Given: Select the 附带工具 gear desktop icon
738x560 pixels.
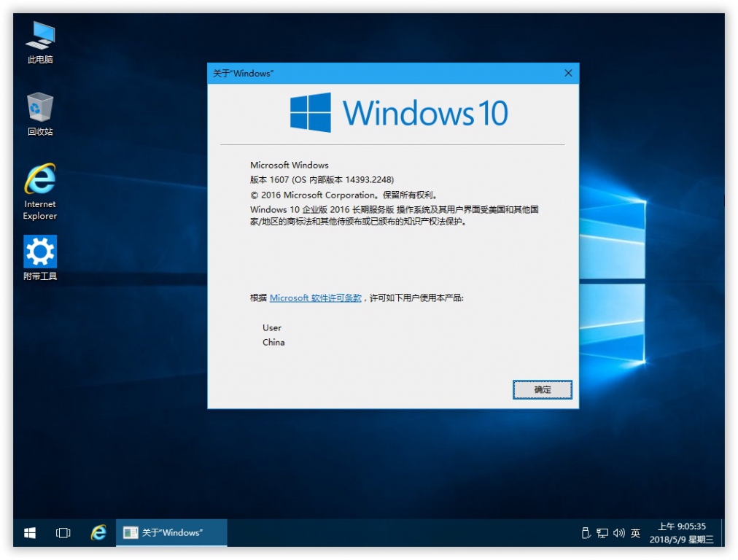Looking at the screenshot, I should coord(40,258).
